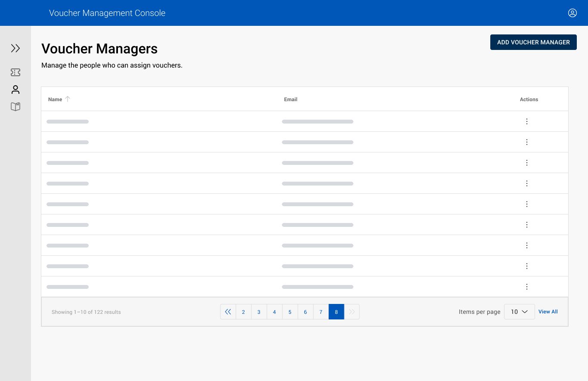The width and height of the screenshot is (588, 381).
Task: Sort by Name column ascending arrow
Action: click(68, 99)
